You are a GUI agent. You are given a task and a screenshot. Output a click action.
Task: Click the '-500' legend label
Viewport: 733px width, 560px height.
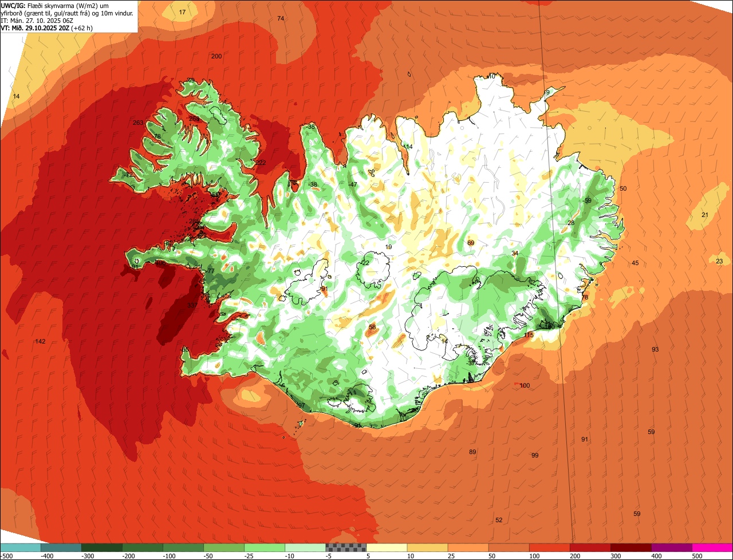tap(6, 556)
